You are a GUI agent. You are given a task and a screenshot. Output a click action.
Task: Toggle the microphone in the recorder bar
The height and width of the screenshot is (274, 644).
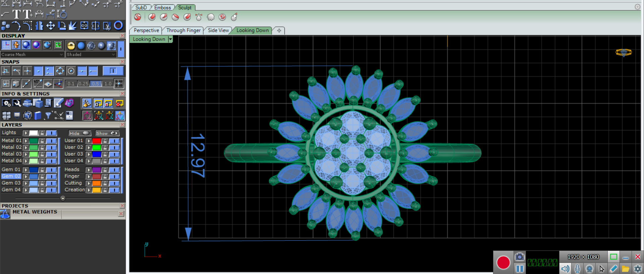(x=577, y=269)
